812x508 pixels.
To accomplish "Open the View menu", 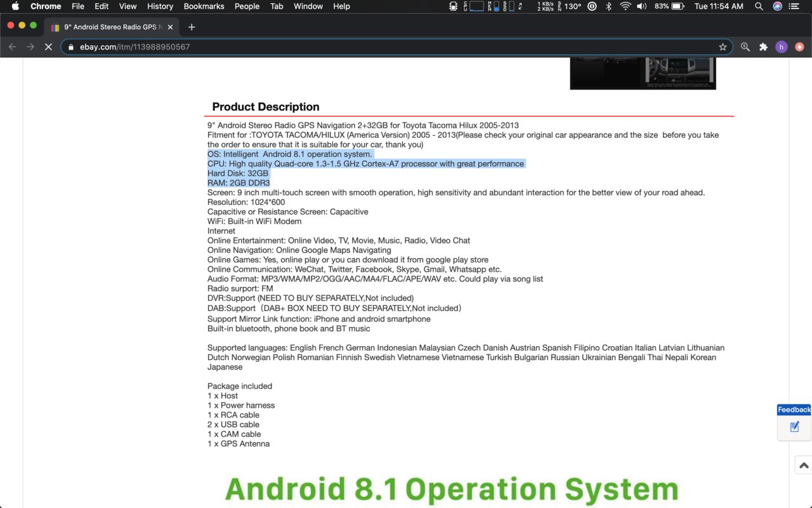I will pyautogui.click(x=128, y=6).
